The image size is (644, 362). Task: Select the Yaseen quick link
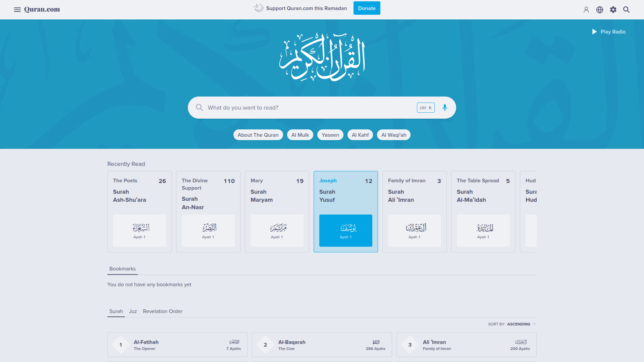tap(330, 135)
